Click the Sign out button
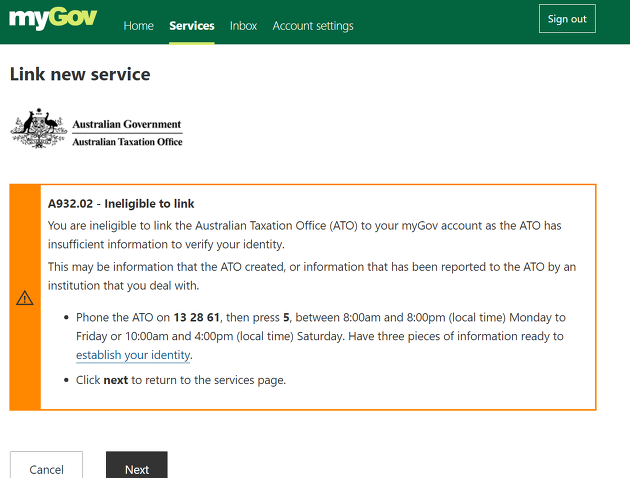630x478 pixels. (x=567, y=19)
